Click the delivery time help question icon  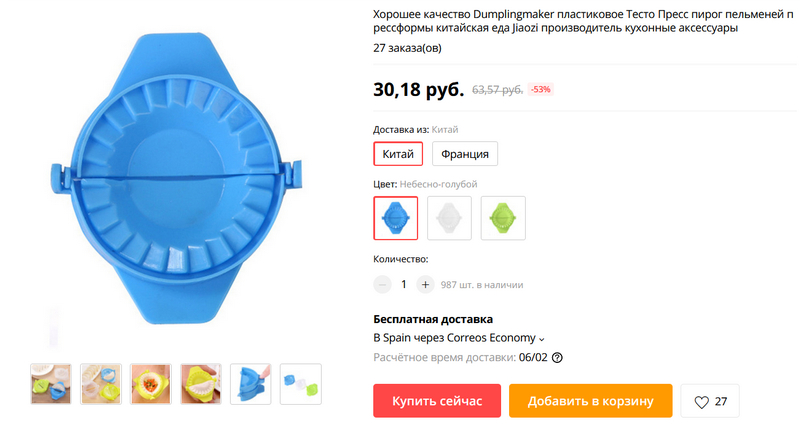coord(557,358)
